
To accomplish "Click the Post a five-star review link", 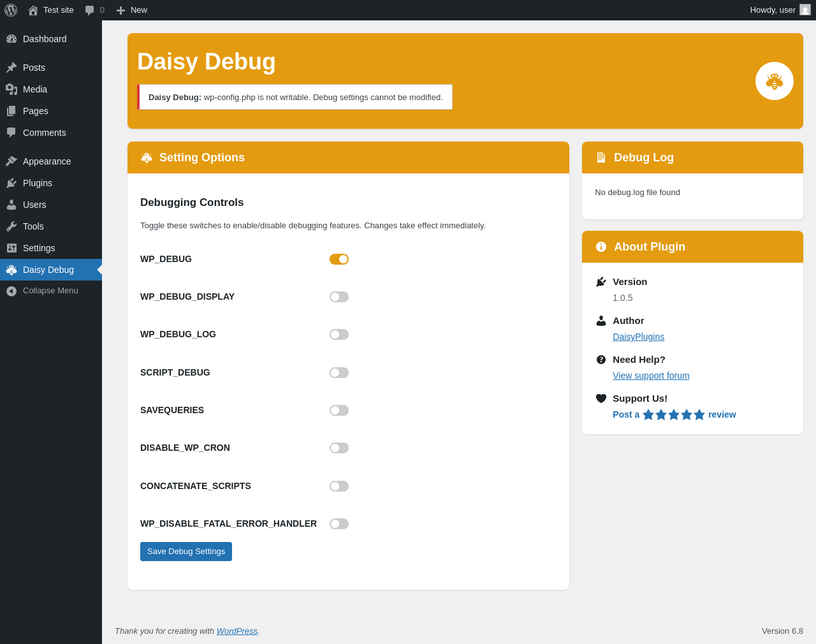I will click(x=674, y=414).
